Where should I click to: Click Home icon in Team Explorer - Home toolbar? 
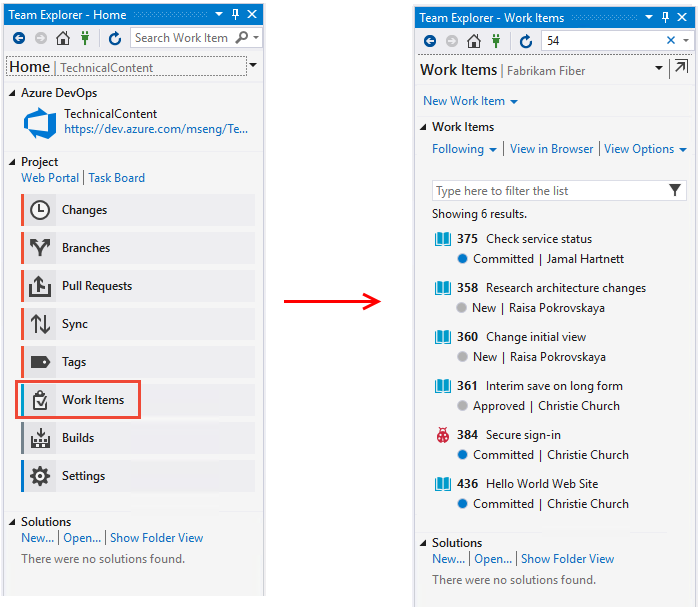(63, 38)
